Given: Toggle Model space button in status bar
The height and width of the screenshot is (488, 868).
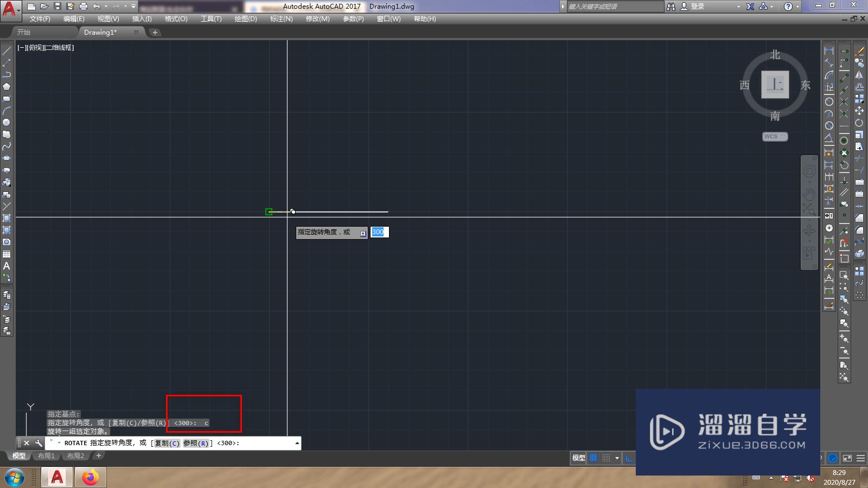Looking at the screenshot, I should pos(578,458).
